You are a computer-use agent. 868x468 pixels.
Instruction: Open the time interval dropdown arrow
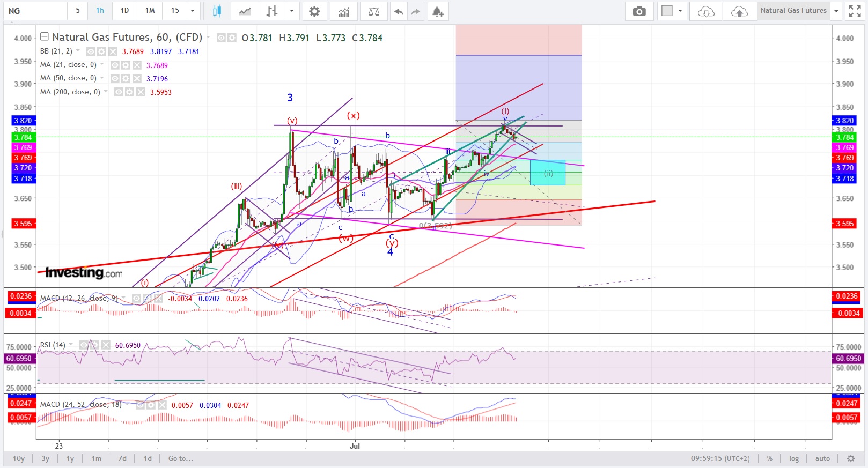(x=193, y=11)
